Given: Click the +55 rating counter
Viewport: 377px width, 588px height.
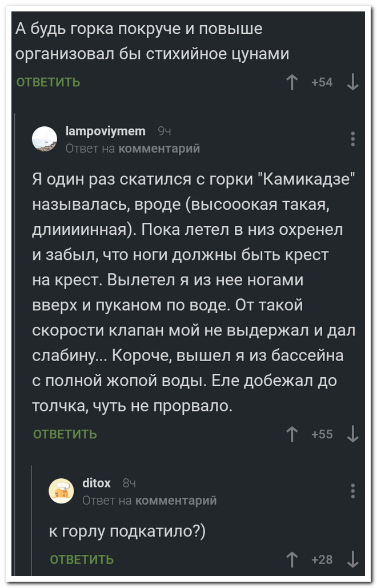Looking at the screenshot, I should coord(322,434).
